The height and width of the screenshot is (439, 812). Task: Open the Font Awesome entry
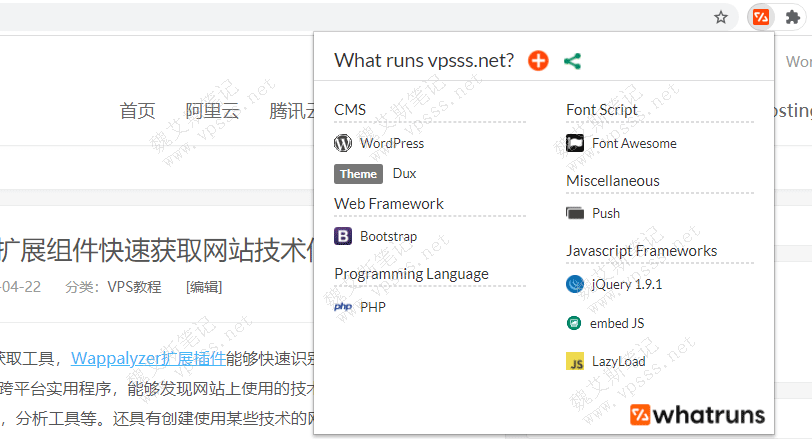tap(634, 143)
